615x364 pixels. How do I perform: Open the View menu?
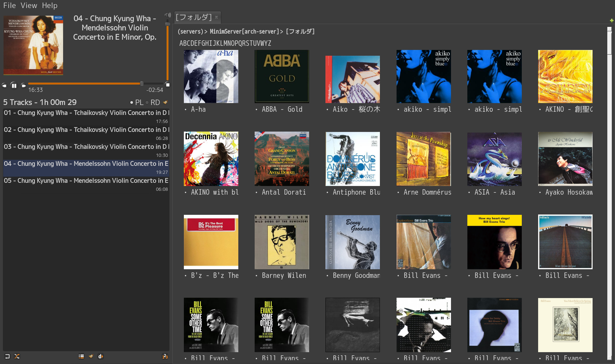coord(29,5)
